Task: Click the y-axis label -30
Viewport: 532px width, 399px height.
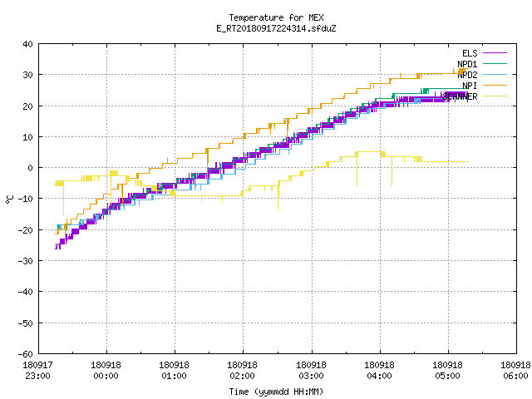Action: (26, 261)
